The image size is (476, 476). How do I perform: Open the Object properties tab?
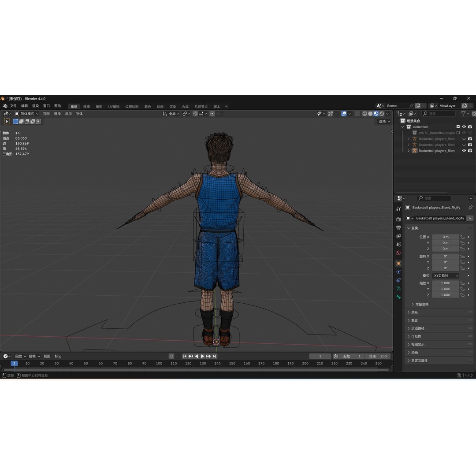[398, 264]
